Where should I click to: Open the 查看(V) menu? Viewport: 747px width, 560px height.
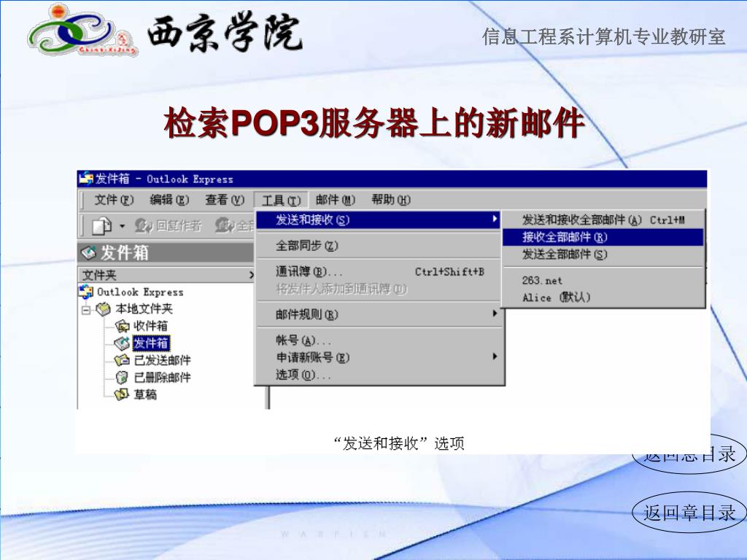pyautogui.click(x=225, y=200)
